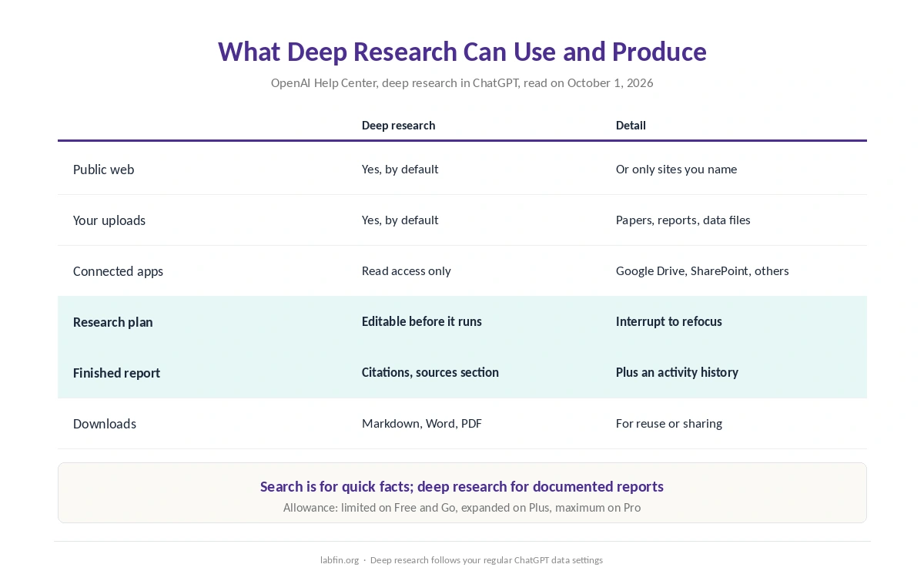Click the subtitle mentioning 'OpenAI Help Center'
The height and width of the screenshot is (581, 924).
coord(462,82)
